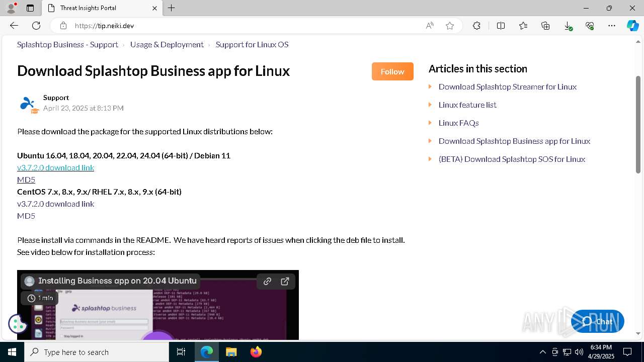Click the orange Follow button
The image size is (644, 362).
click(x=392, y=71)
